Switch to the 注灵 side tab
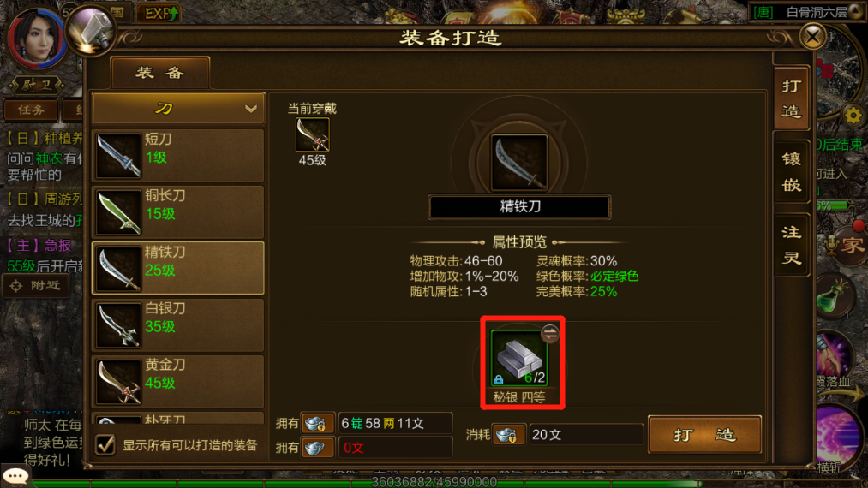Image resolution: width=868 pixels, height=488 pixels. coord(792,245)
